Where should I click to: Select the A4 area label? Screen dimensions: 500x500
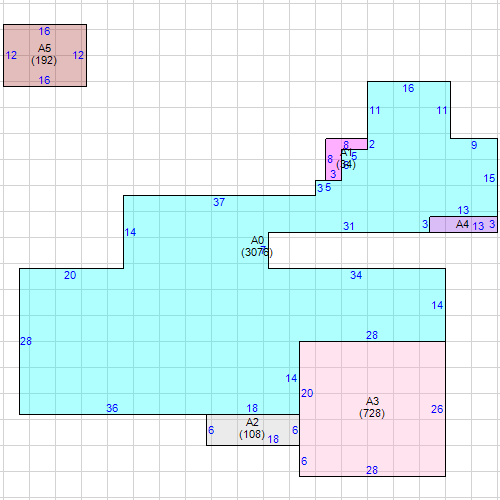(x=462, y=224)
